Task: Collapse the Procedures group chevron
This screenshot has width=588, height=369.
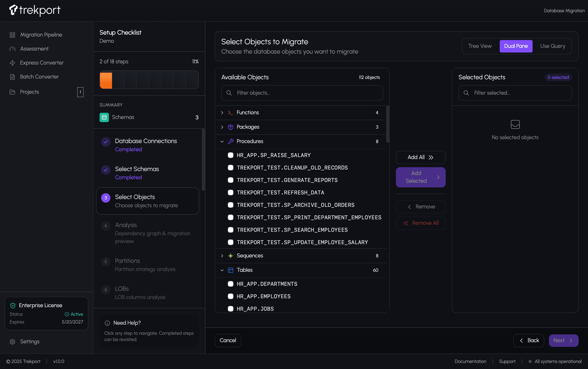Action: pyautogui.click(x=222, y=142)
